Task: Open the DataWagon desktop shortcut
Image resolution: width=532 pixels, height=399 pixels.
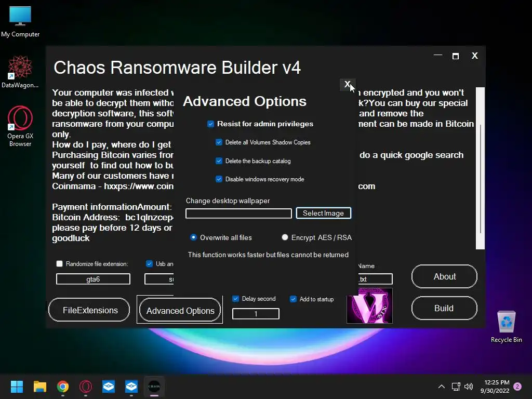Action: pos(20,72)
